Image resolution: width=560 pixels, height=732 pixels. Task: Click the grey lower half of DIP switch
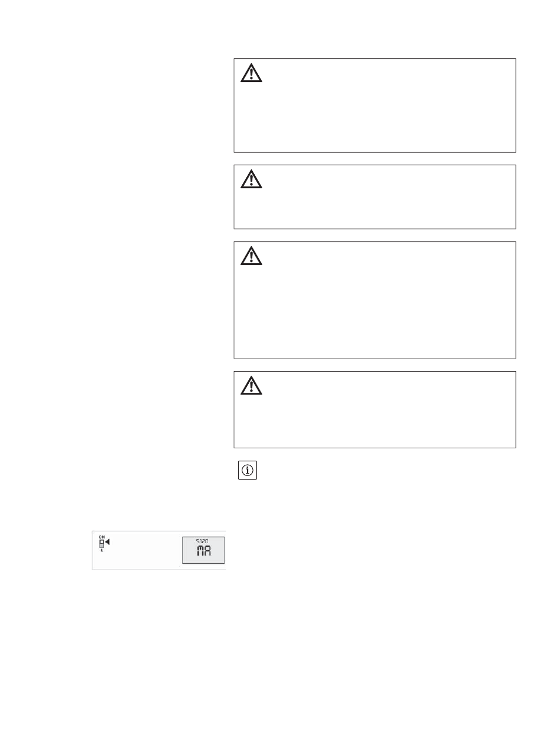pos(101,546)
